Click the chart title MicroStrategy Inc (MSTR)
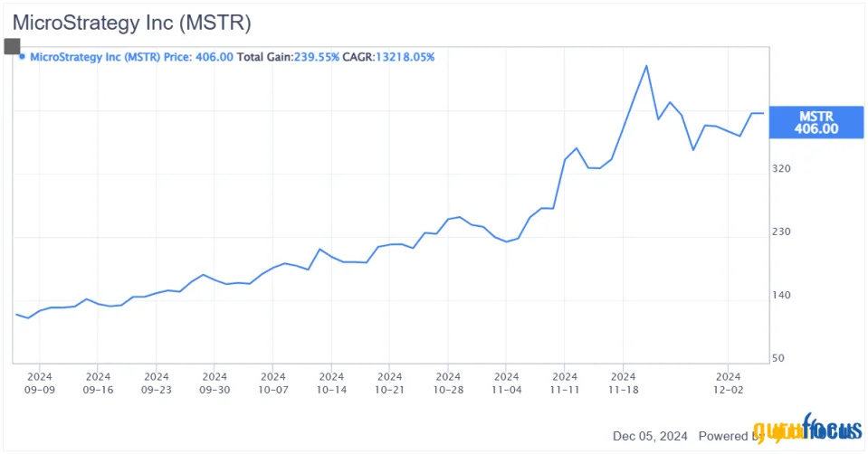The height and width of the screenshot is (454, 868). point(132,23)
